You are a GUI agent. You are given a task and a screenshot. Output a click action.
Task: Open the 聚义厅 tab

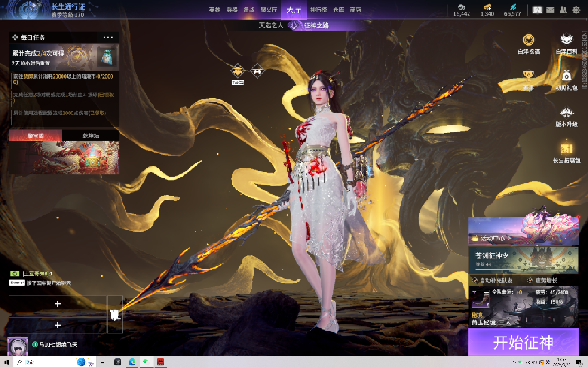pos(269,10)
